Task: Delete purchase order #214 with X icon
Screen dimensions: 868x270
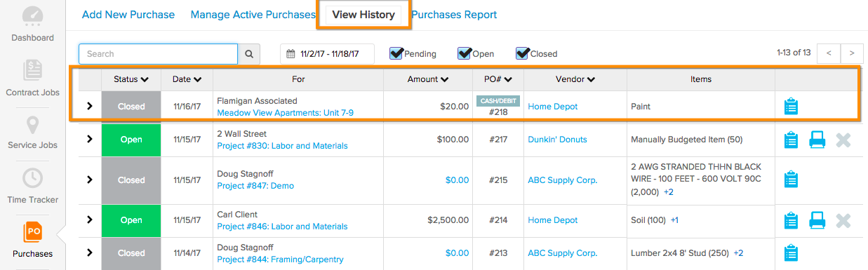Action: (x=843, y=222)
